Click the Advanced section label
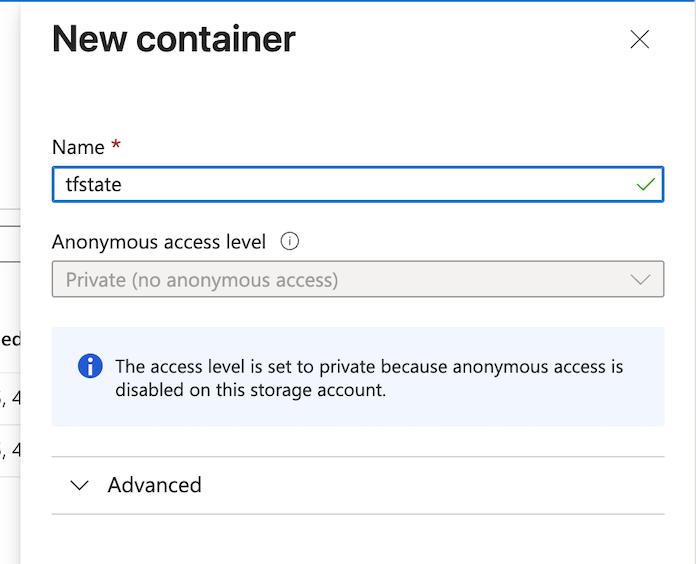 coord(154,485)
